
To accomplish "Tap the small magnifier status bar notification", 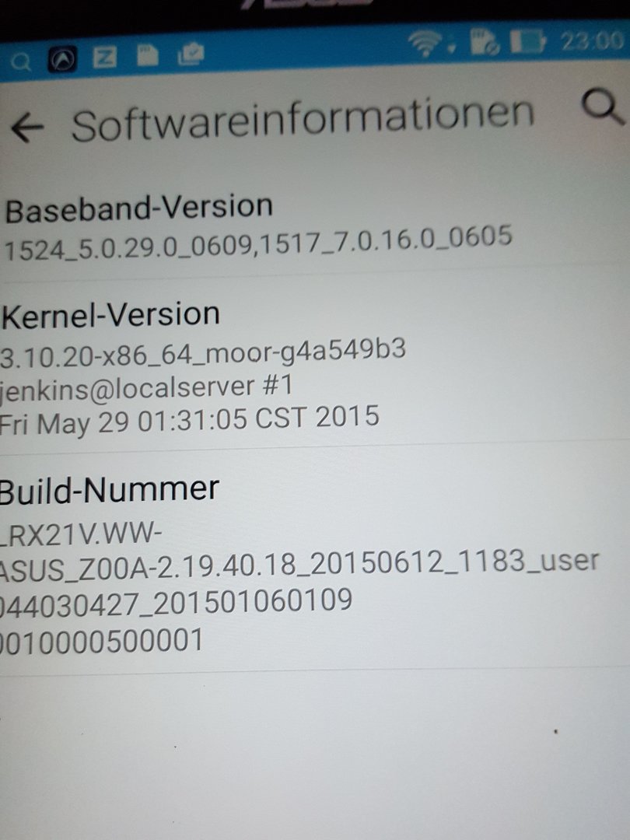I will tap(20, 63).
